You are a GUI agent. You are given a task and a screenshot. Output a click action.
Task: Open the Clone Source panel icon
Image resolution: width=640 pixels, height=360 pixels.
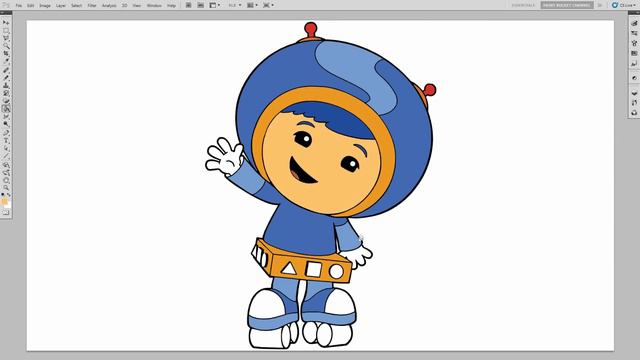coord(634,43)
